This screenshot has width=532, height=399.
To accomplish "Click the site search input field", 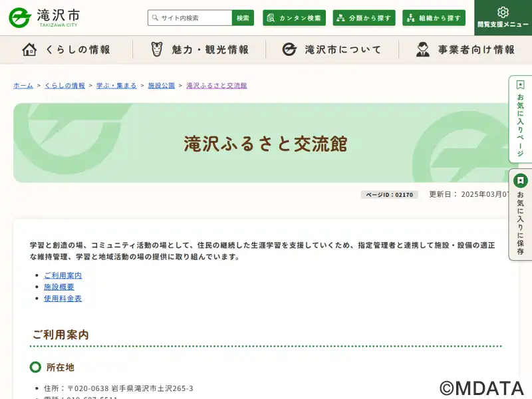I will click(x=190, y=18).
